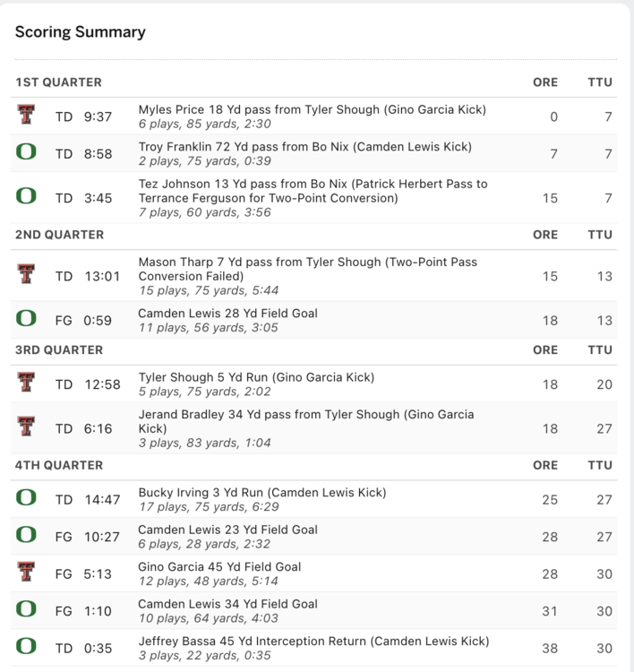Click the 2ND QUARTER section header
Viewport: 634px width, 672px height.
coord(59,235)
